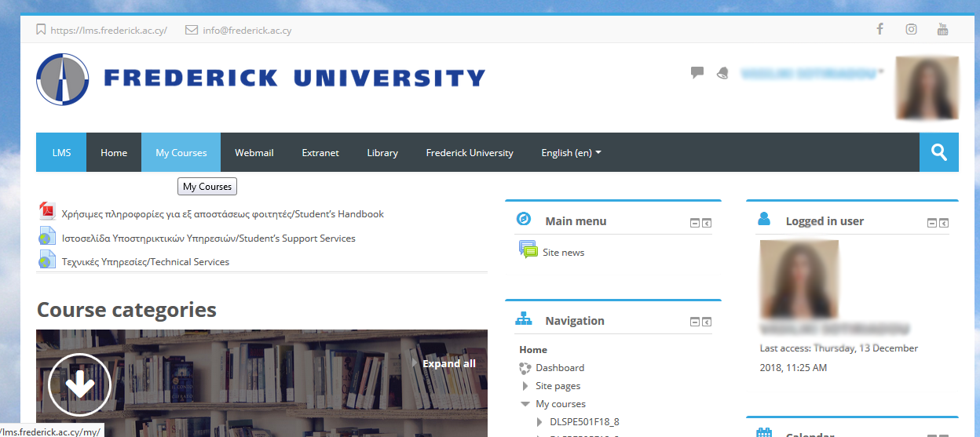Dock the Navigation block
980x437 pixels.
coord(707,322)
